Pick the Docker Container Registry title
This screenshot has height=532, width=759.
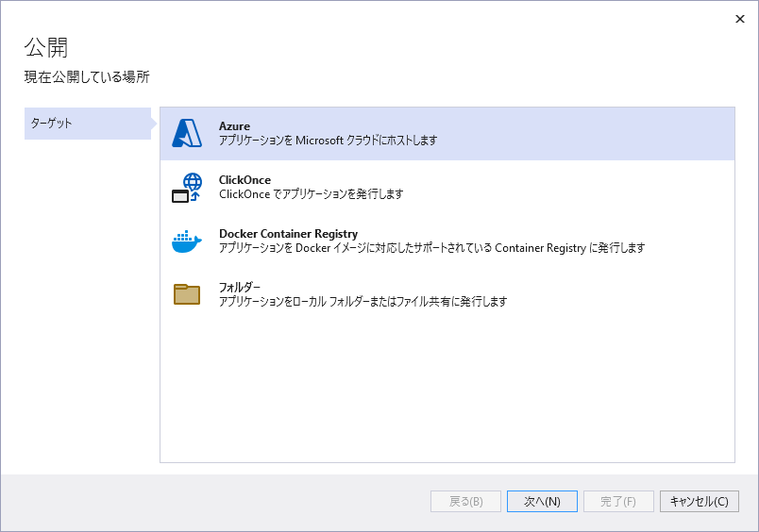click(x=288, y=234)
